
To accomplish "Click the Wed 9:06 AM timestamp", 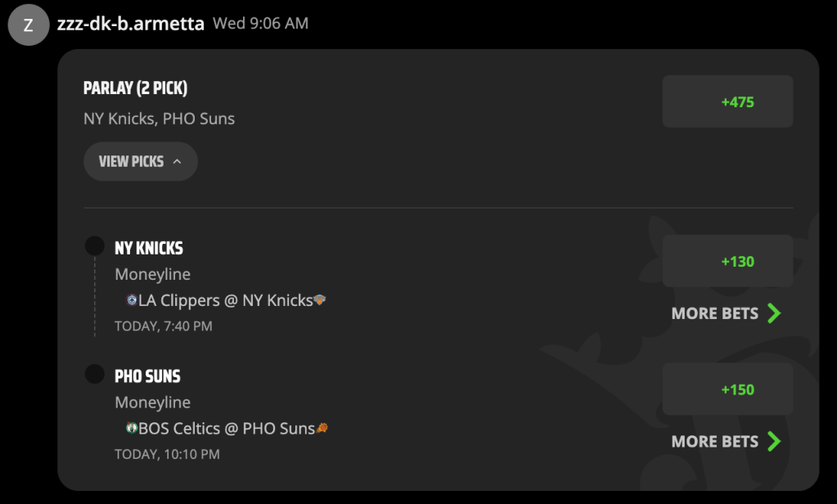I will point(260,23).
